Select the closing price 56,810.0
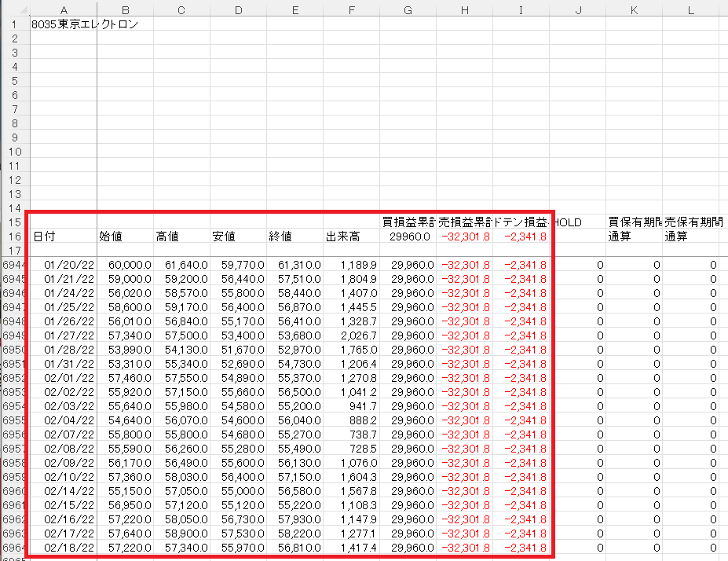Image resolution: width=728 pixels, height=561 pixels. pyautogui.click(x=295, y=548)
